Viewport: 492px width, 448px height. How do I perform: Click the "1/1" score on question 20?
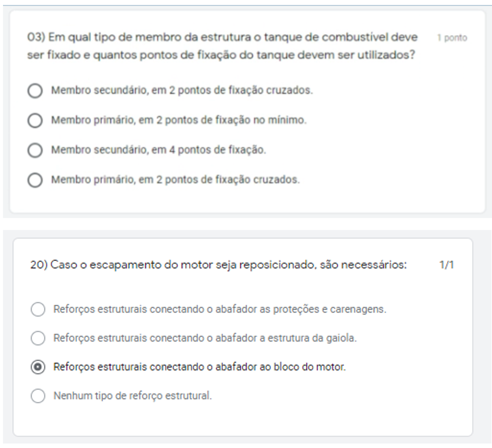[446, 265]
